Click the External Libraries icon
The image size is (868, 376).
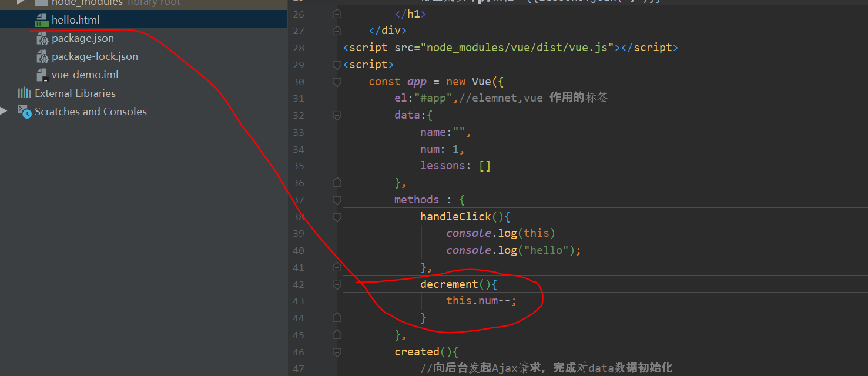point(24,93)
